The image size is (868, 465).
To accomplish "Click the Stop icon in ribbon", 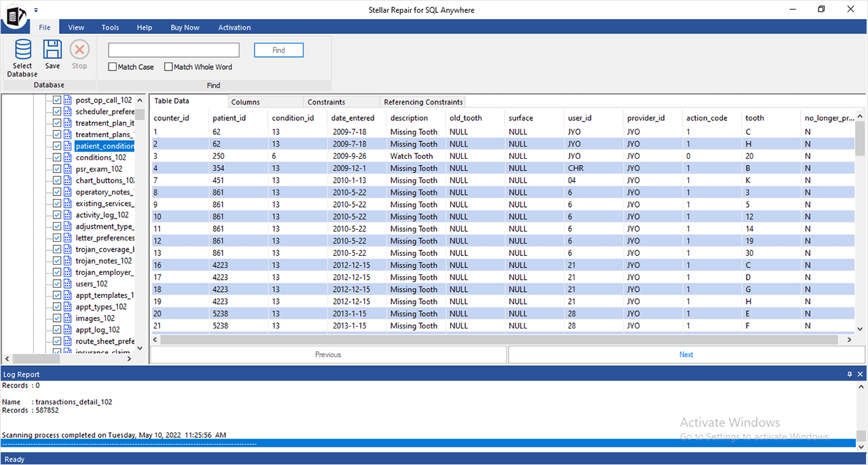I will (79, 50).
